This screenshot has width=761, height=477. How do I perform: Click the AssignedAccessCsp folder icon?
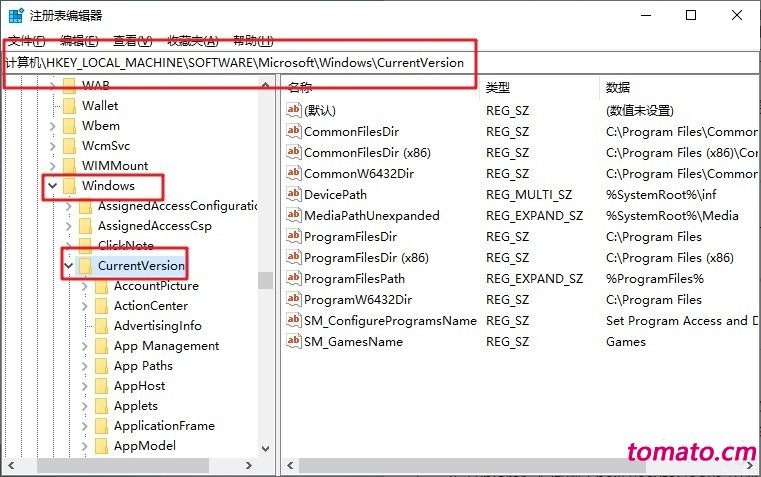(85, 226)
